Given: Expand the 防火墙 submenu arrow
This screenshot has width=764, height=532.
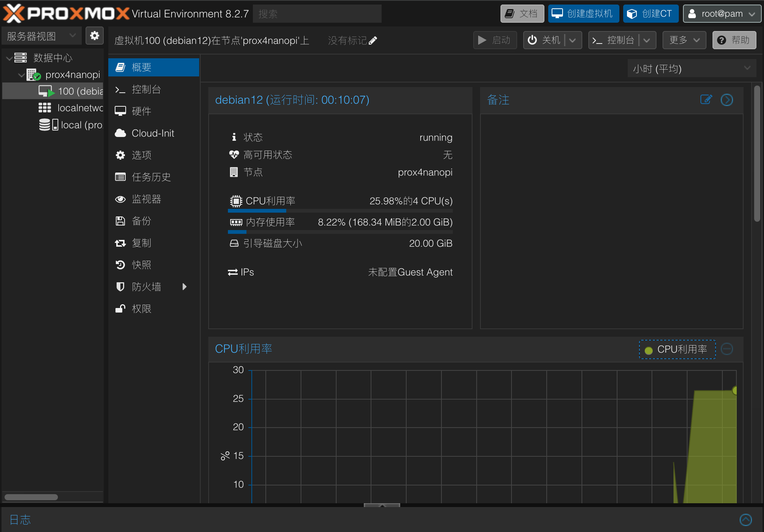Looking at the screenshot, I should [185, 287].
